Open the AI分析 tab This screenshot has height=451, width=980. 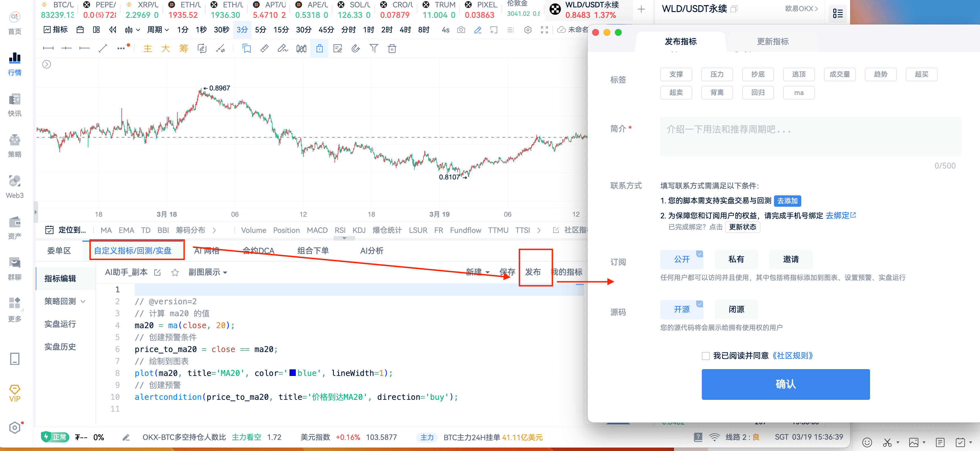point(372,251)
